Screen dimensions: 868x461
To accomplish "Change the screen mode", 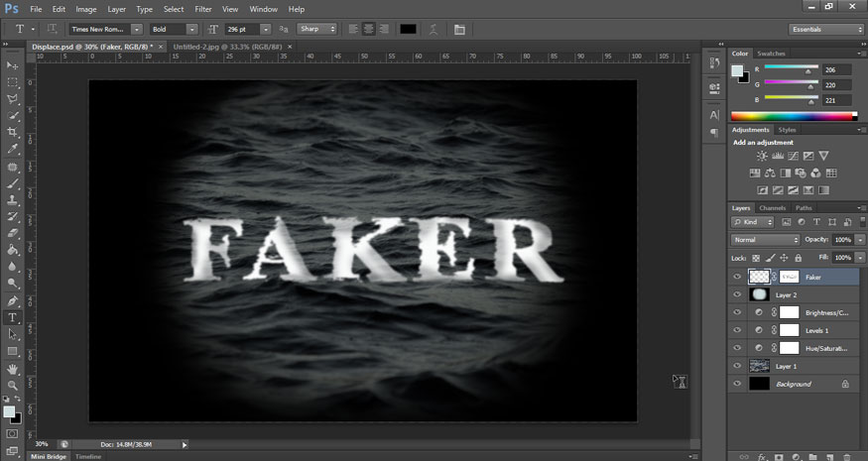I will coord(12,450).
